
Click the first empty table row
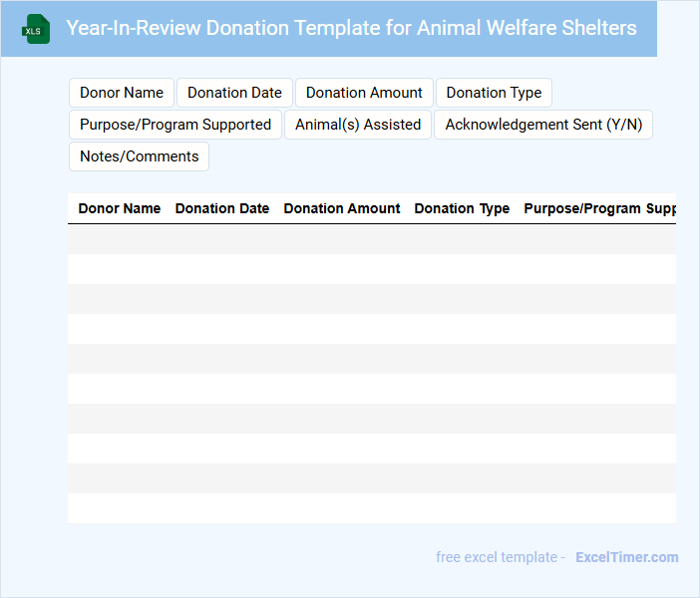coord(371,239)
